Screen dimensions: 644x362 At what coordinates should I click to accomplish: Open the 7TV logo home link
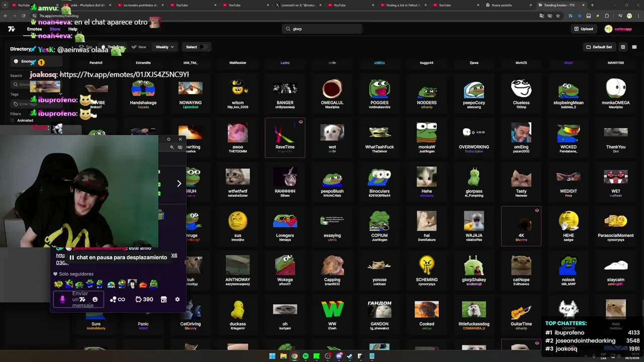[x=12, y=29]
